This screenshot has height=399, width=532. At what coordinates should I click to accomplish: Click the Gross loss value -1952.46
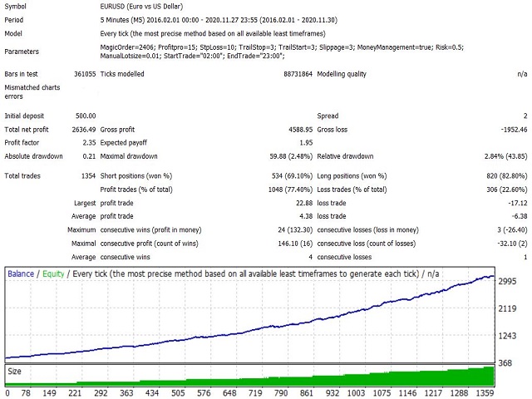coord(514,130)
